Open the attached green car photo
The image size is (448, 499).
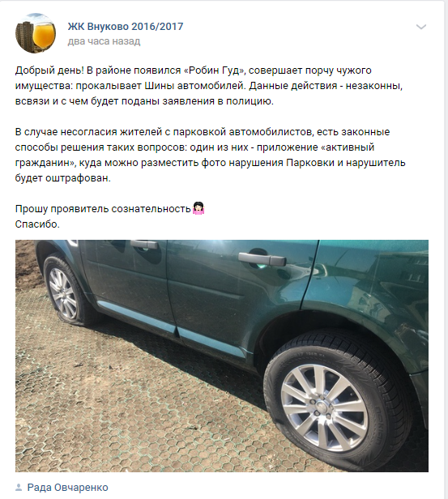coord(222,356)
